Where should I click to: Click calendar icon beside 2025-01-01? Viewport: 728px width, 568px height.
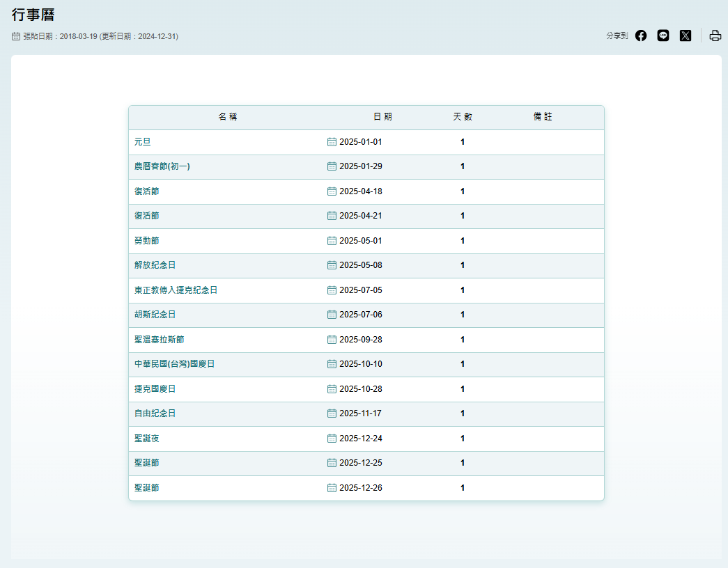tap(332, 142)
